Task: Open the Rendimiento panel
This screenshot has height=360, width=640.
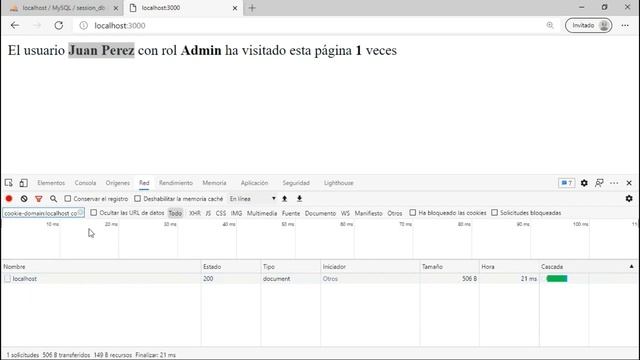Action: pyautogui.click(x=176, y=183)
